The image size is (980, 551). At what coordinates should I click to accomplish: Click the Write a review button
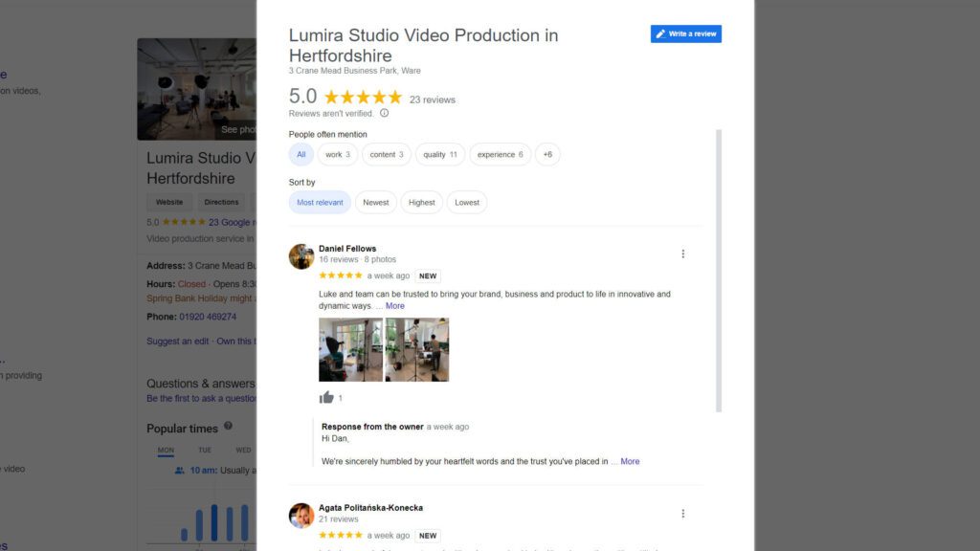tap(685, 33)
